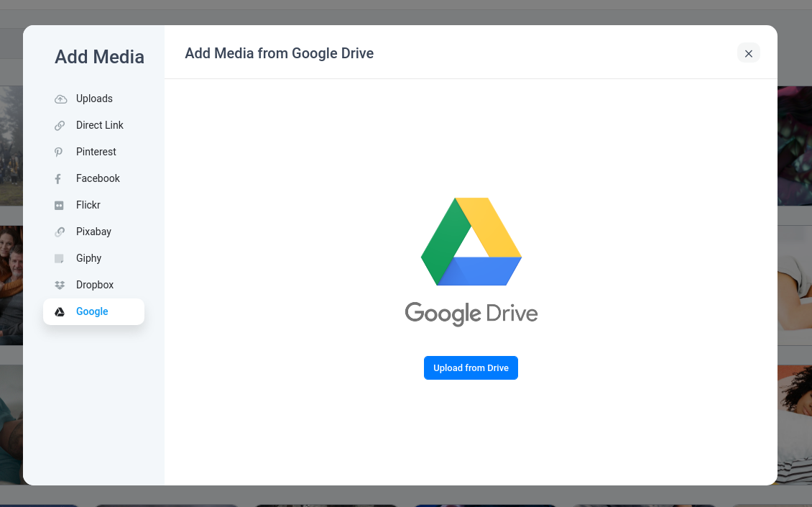The image size is (812, 507).
Task: Click the Google Drive sidebar icon
Action: pyautogui.click(x=60, y=311)
